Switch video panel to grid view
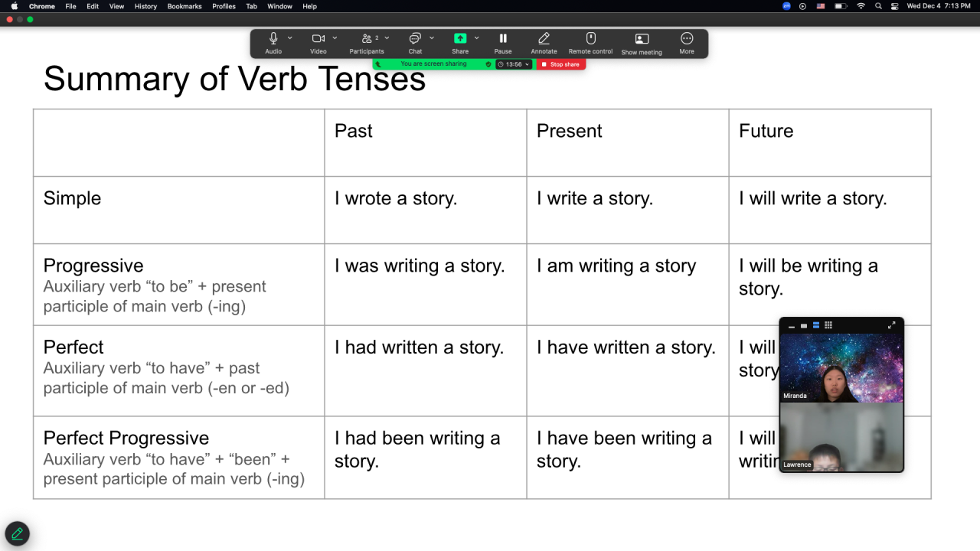The width and height of the screenshot is (980, 551). click(x=828, y=325)
